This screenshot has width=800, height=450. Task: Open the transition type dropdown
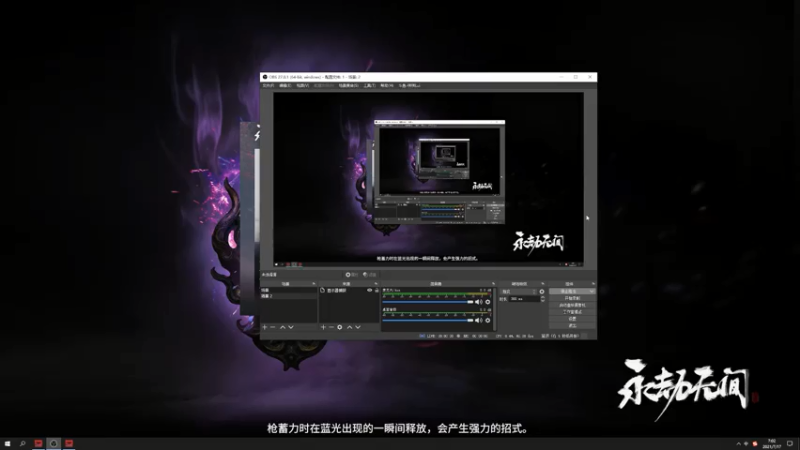pos(519,291)
